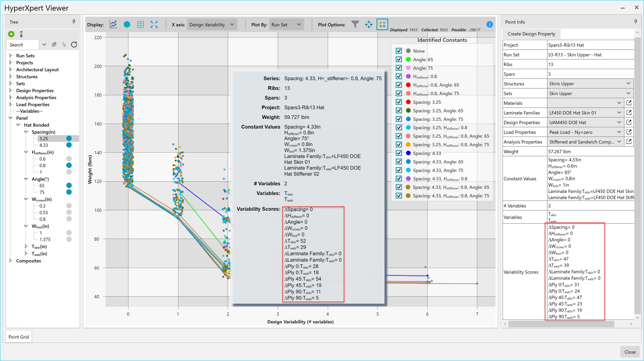Toggle Angle 75 teal circle in tree
Viewport: 644px width, 361px height.
69,192
